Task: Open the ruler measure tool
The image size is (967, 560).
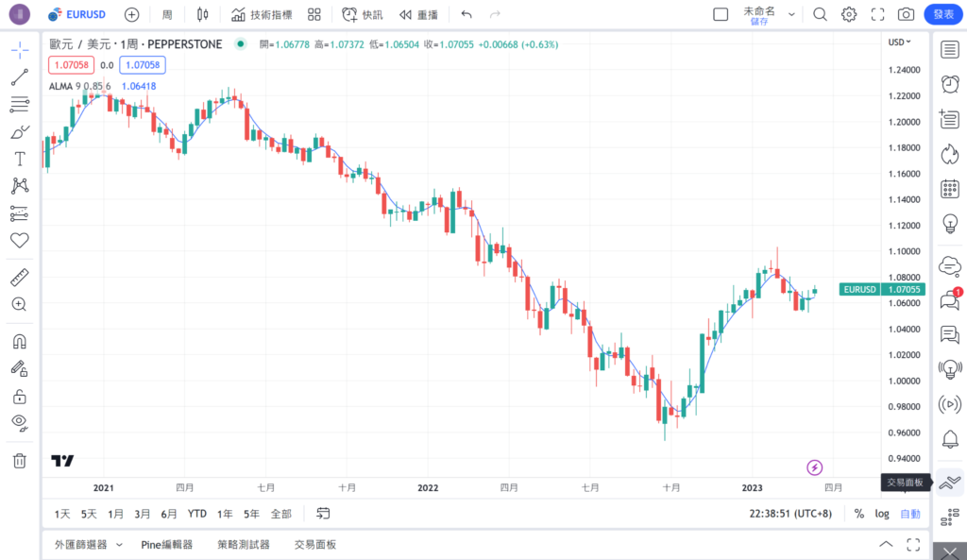Action: (x=19, y=278)
